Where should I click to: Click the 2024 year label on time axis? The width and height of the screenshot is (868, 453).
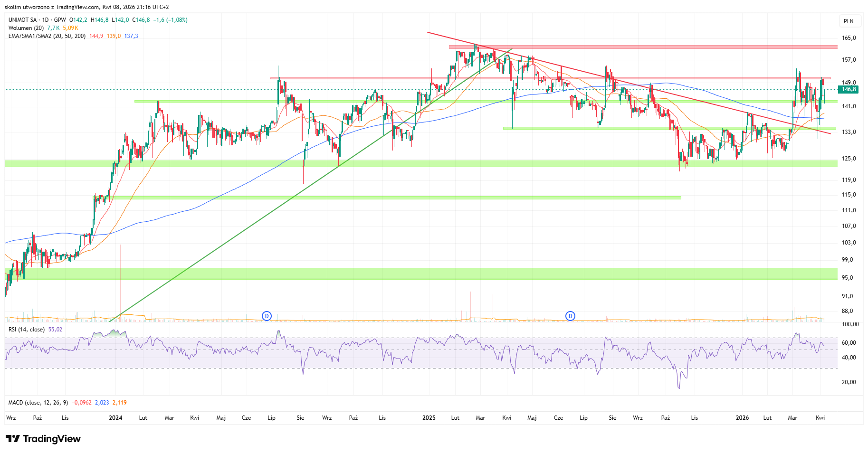[115, 418]
